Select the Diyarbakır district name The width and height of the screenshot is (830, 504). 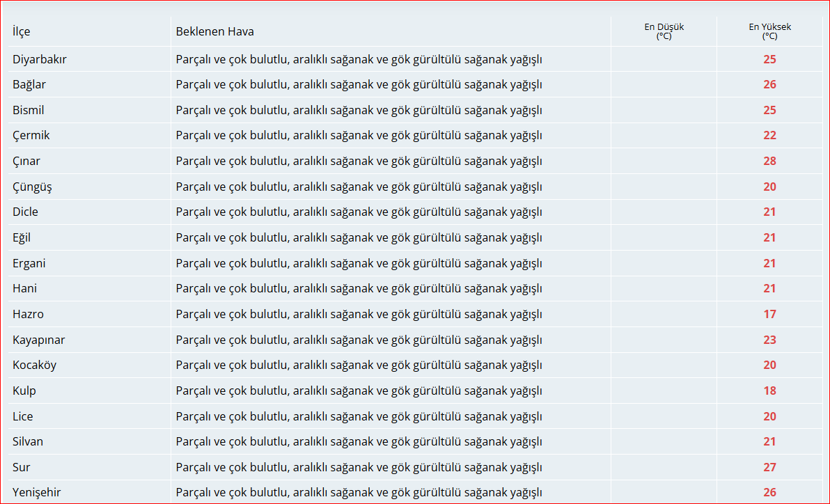pos(40,59)
